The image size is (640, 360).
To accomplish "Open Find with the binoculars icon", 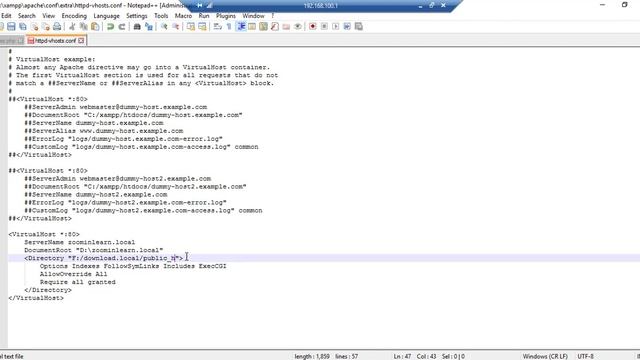I will [137, 27].
